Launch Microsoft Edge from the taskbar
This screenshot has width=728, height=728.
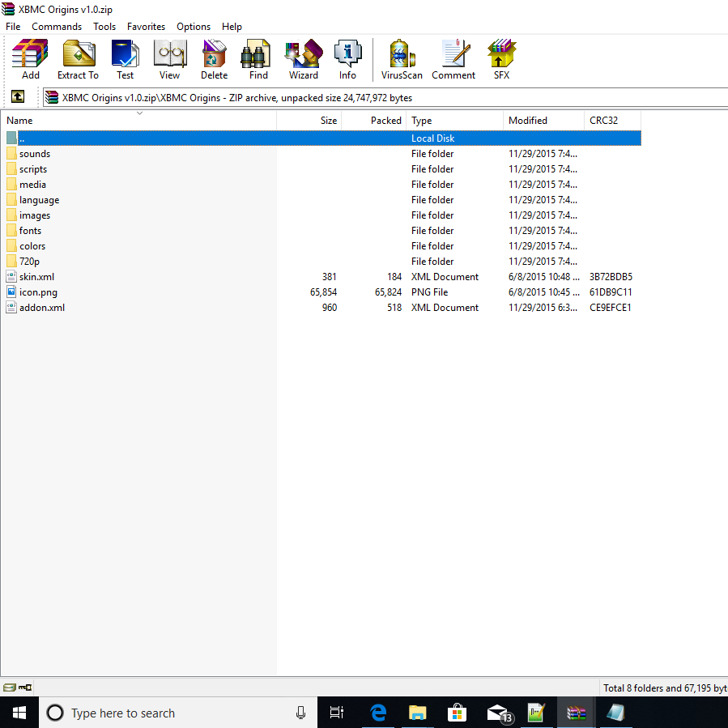point(378,713)
